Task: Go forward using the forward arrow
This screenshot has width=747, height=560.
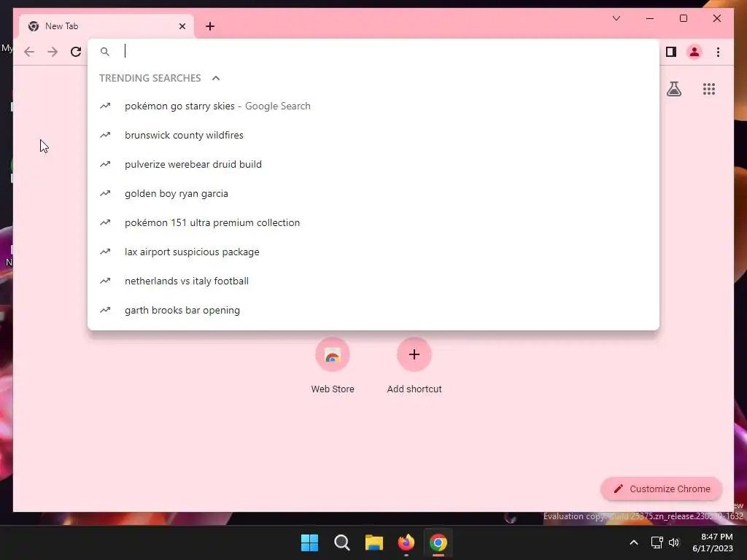Action: [53, 52]
